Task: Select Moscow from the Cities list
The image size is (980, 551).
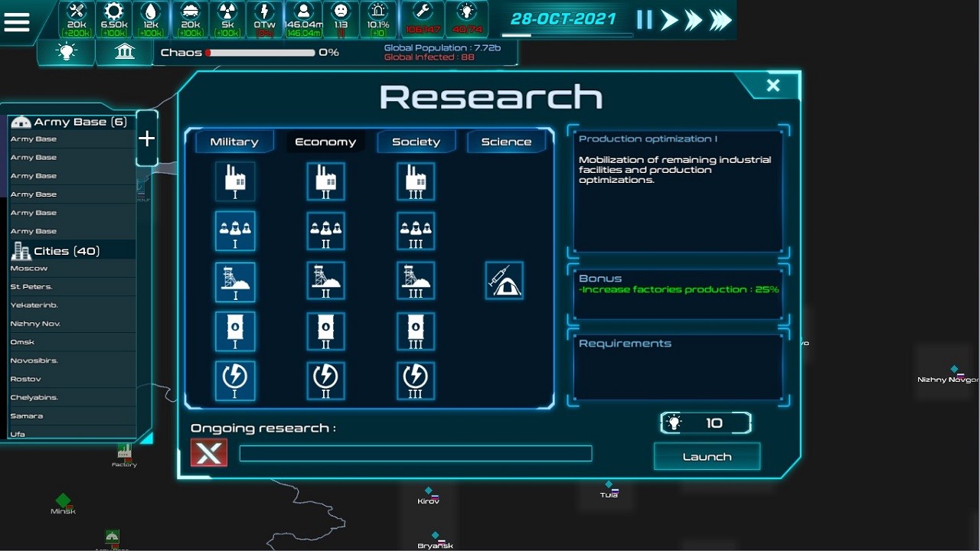Action: click(71, 268)
